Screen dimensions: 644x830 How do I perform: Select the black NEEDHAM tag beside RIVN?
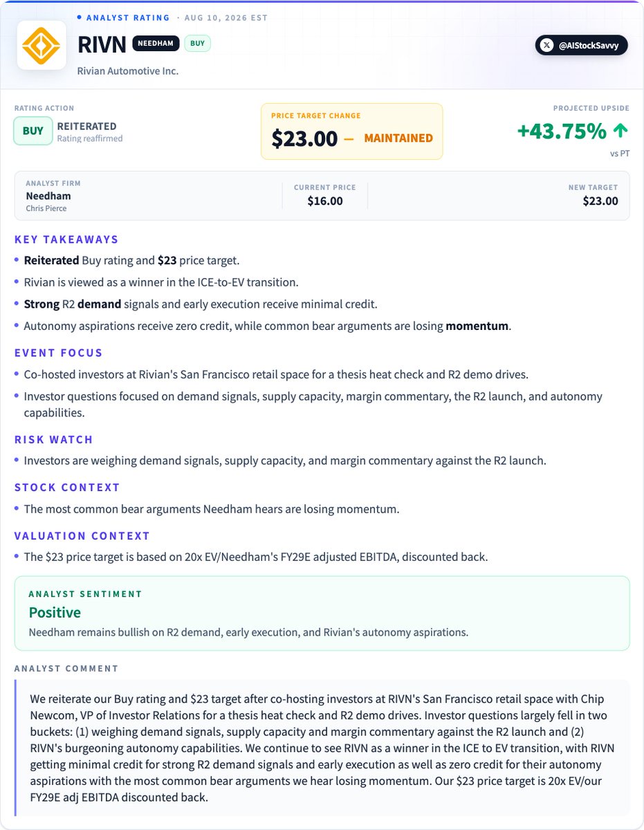(156, 44)
